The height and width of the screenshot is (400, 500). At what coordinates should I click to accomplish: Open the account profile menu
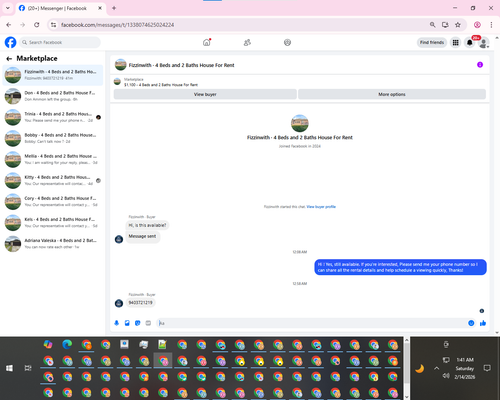pyautogui.click(x=484, y=42)
